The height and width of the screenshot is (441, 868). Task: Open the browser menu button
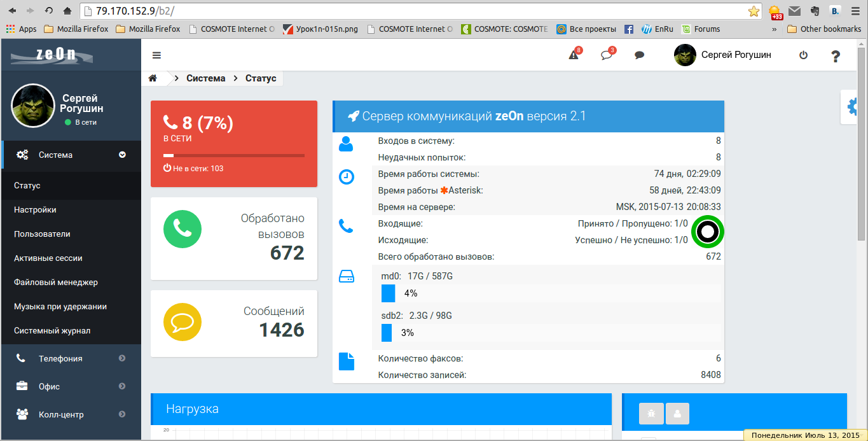tap(855, 11)
